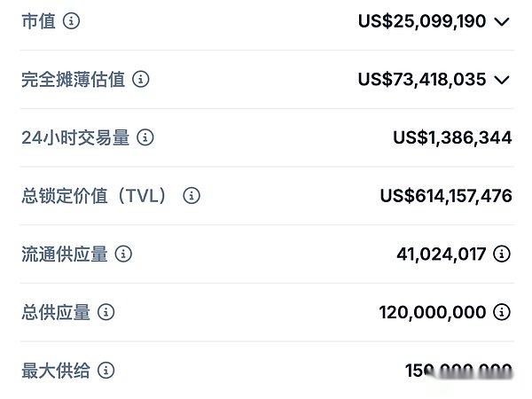The height and width of the screenshot is (399, 532).
Task: Show info for 24小时交易量 label
Action: tap(145, 137)
